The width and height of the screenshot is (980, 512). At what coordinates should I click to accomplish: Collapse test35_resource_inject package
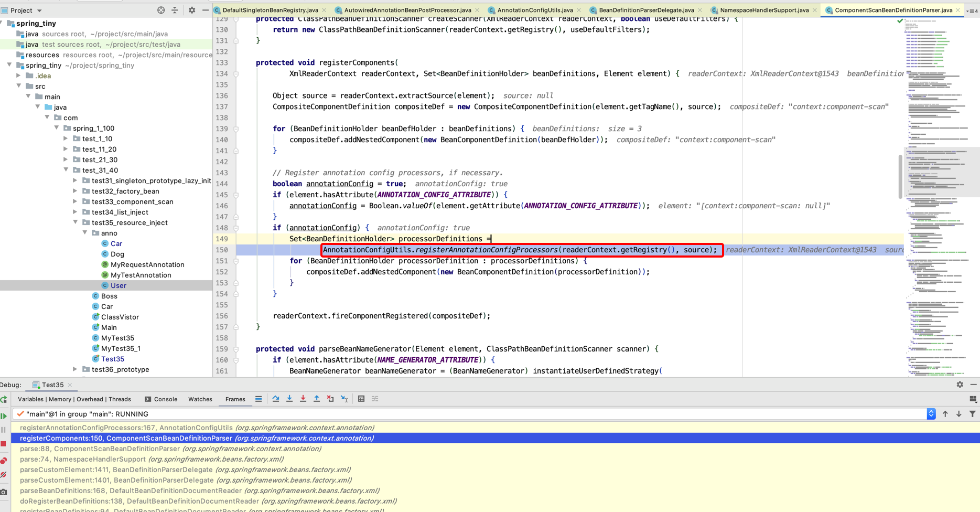[x=76, y=222]
